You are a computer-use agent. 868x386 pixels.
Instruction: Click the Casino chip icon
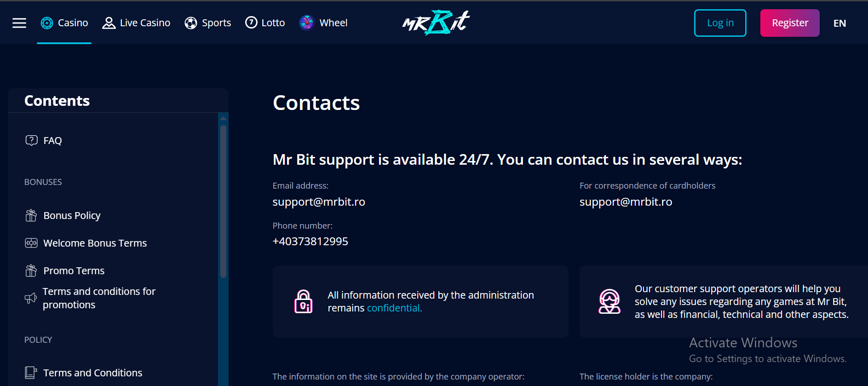(47, 23)
